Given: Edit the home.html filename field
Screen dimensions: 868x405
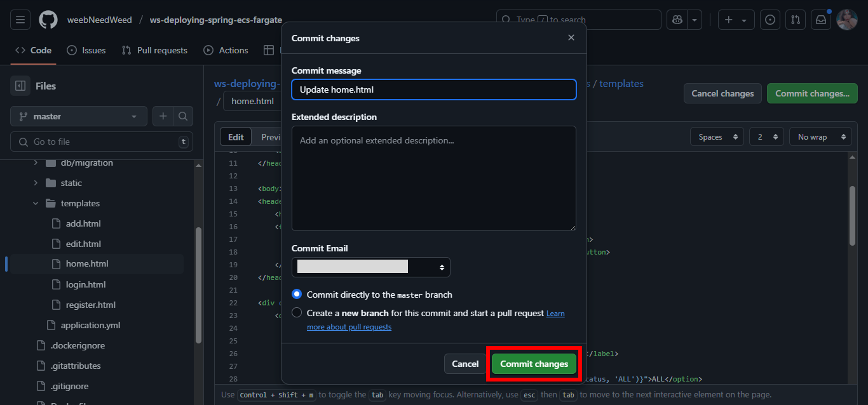Looking at the screenshot, I should (252, 101).
